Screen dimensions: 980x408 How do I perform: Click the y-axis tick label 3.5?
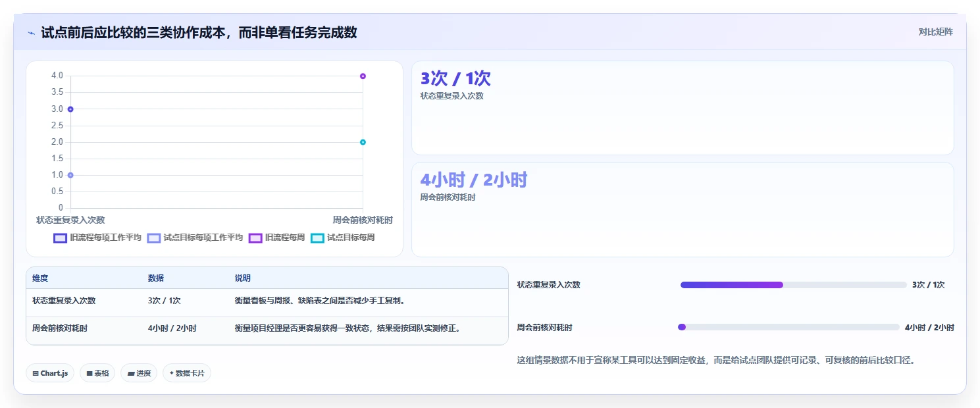click(x=57, y=92)
